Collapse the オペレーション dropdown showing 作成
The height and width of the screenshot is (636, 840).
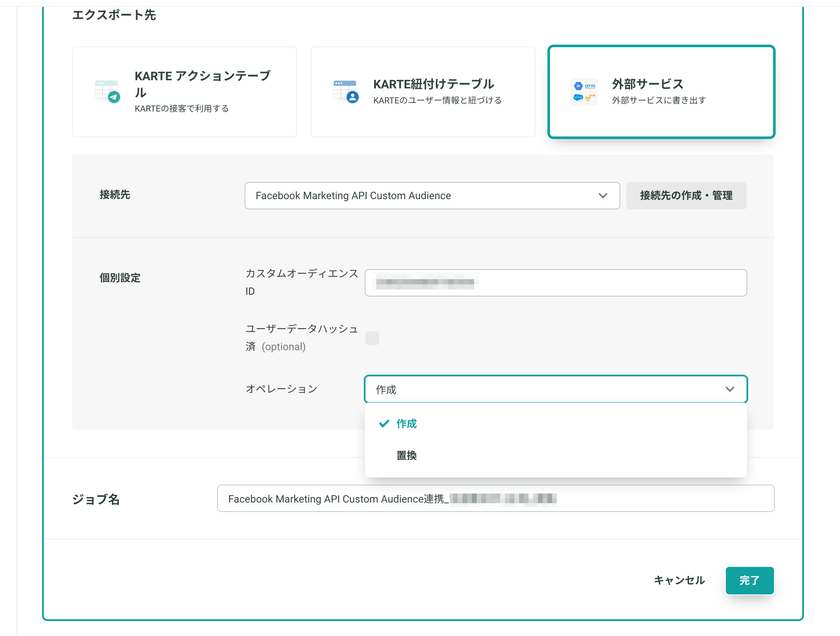pyautogui.click(x=556, y=389)
